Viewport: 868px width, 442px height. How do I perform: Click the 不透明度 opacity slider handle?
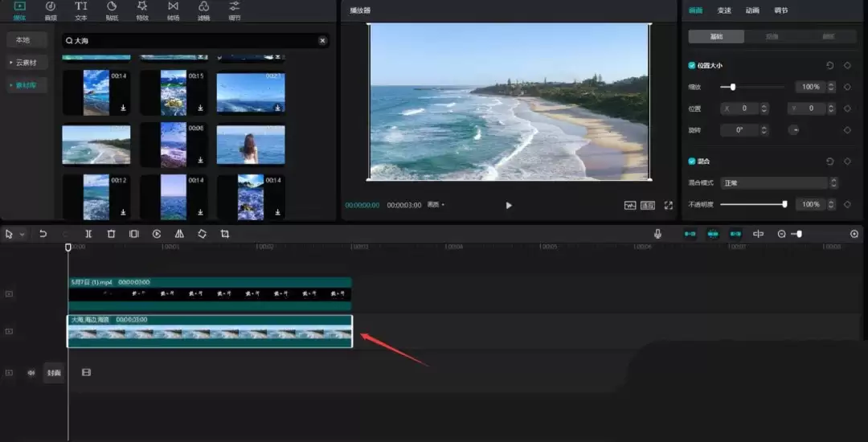(784, 204)
